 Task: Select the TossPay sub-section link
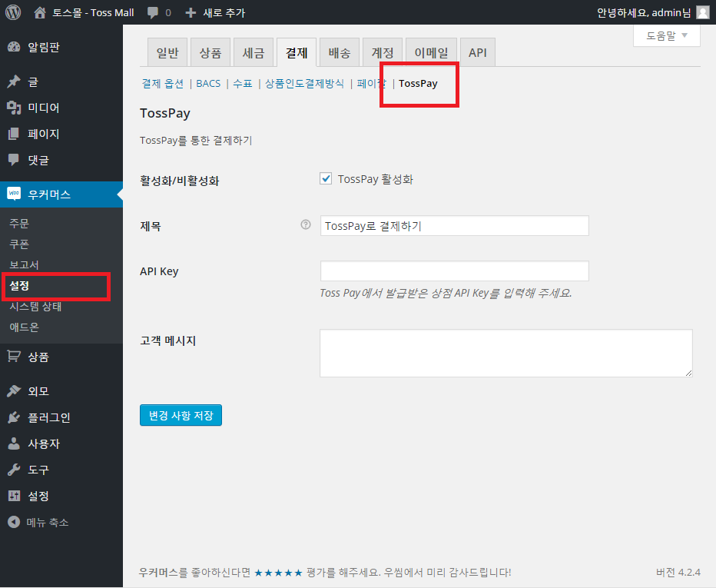[418, 83]
